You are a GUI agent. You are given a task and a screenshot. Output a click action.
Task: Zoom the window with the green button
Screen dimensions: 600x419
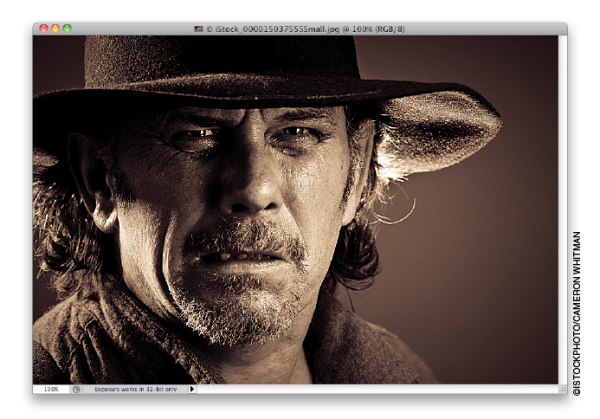(67, 28)
